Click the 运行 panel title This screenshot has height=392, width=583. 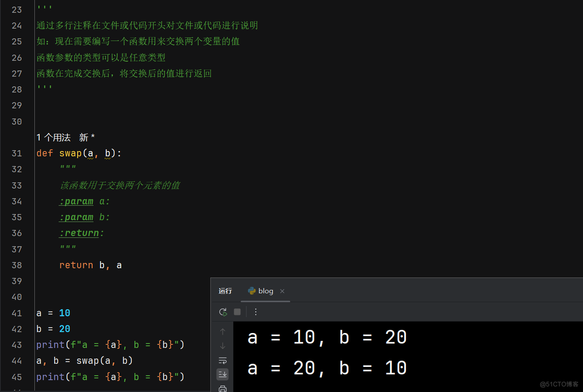point(225,291)
